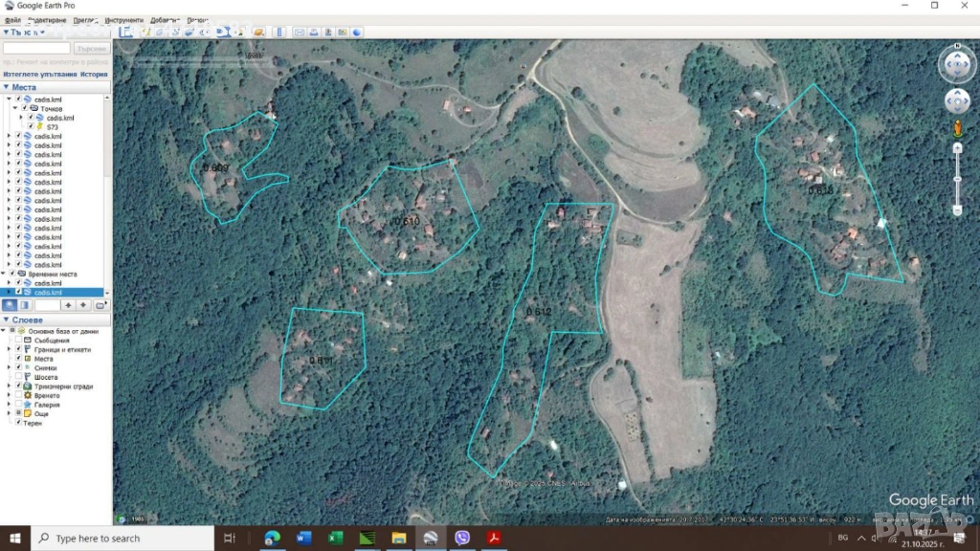
Task: Click the Street View pegman icon
Action: 956,128
